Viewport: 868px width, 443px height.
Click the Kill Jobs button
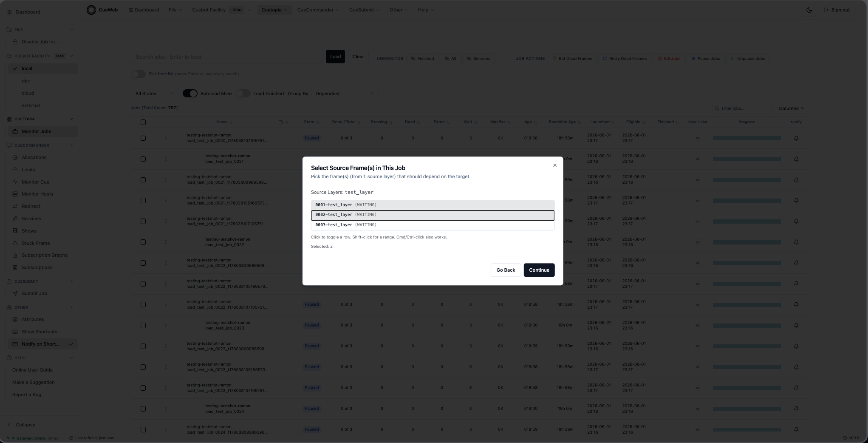pos(669,59)
